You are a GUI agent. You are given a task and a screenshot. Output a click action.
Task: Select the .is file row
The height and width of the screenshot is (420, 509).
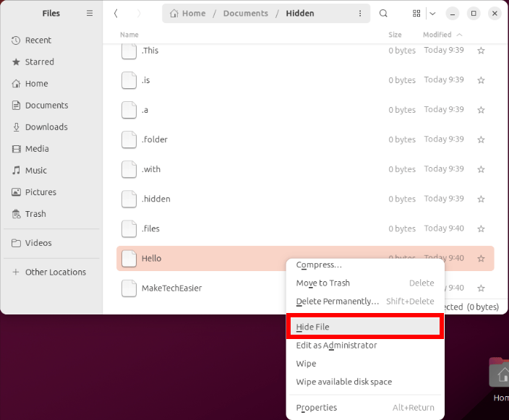coord(305,80)
